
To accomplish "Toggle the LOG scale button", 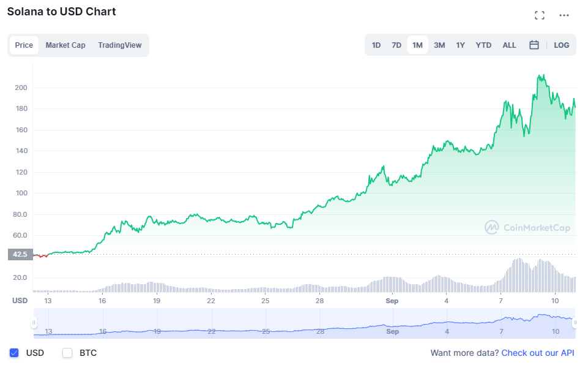I will [561, 45].
